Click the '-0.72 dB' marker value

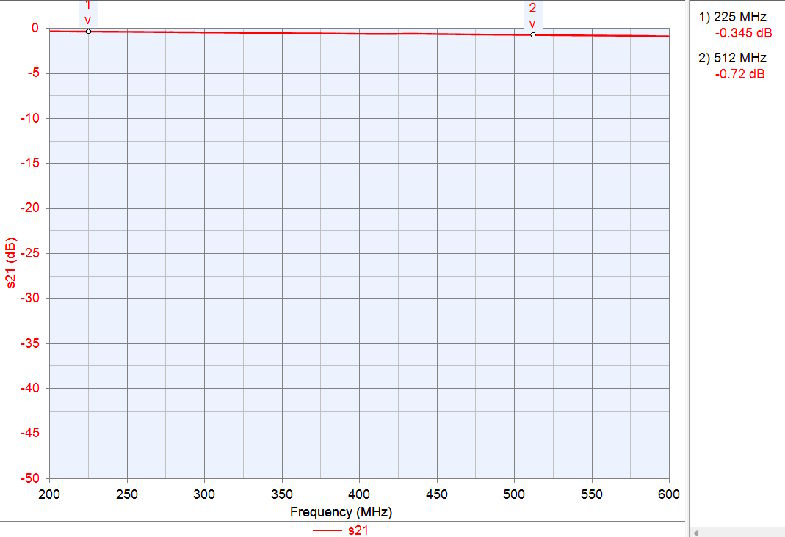tap(739, 74)
